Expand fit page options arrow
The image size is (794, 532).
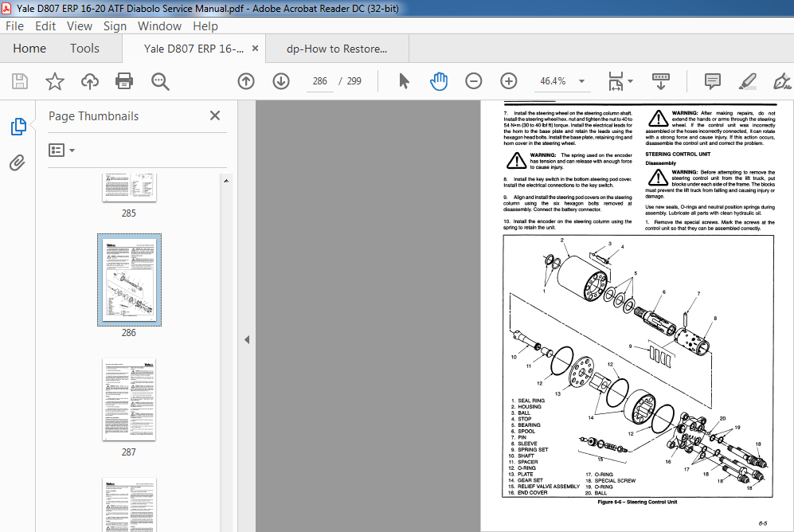click(x=630, y=81)
